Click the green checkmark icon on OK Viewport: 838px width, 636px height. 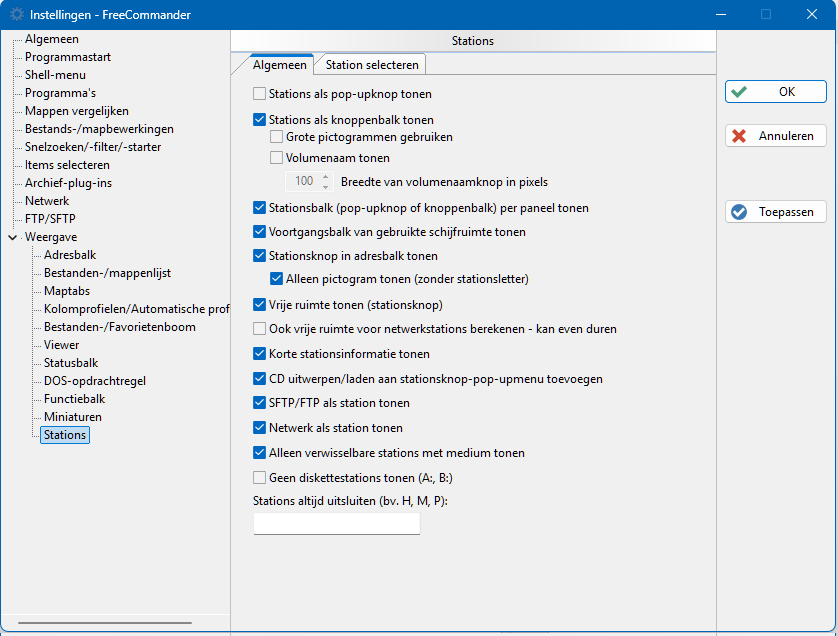click(739, 92)
